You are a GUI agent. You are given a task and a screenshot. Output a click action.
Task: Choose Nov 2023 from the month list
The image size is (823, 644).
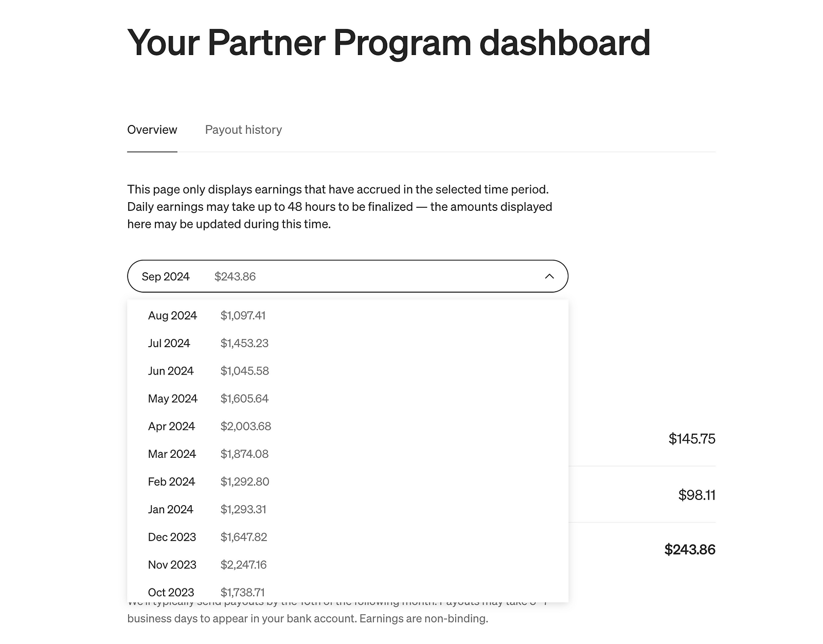(x=206, y=564)
